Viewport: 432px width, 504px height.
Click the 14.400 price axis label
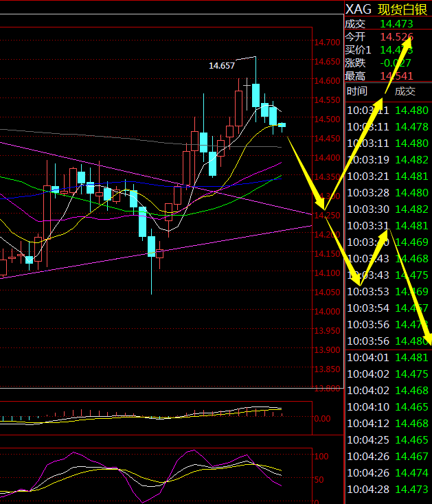pyautogui.click(x=327, y=158)
